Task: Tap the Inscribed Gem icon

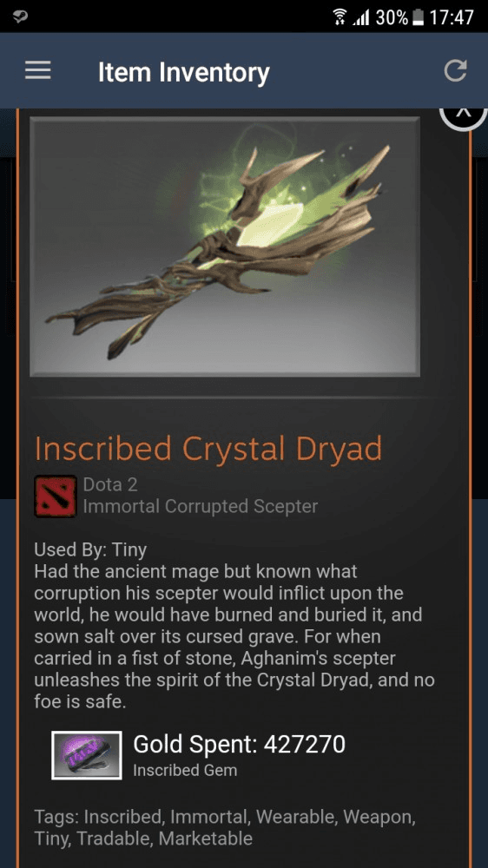Action: (87, 755)
